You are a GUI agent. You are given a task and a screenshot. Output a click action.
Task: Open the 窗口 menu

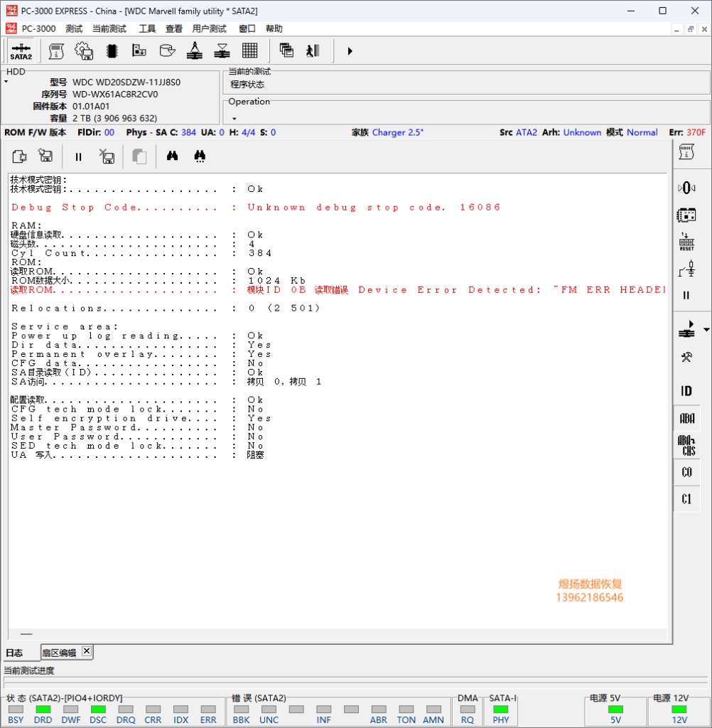[247, 28]
